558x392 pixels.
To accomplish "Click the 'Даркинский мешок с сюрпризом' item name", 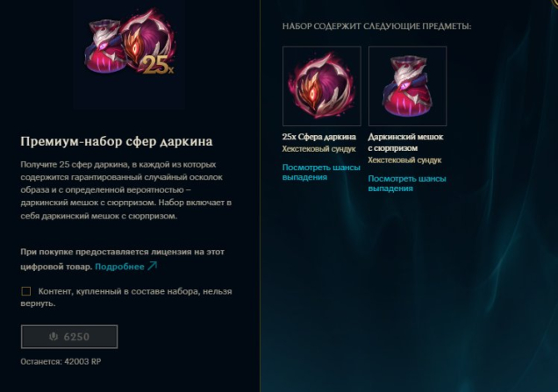I will point(405,142).
